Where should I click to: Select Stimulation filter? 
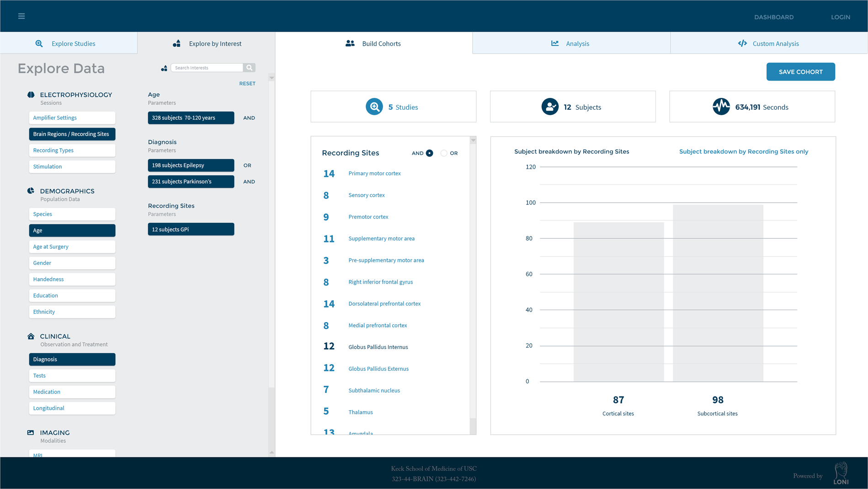click(72, 167)
